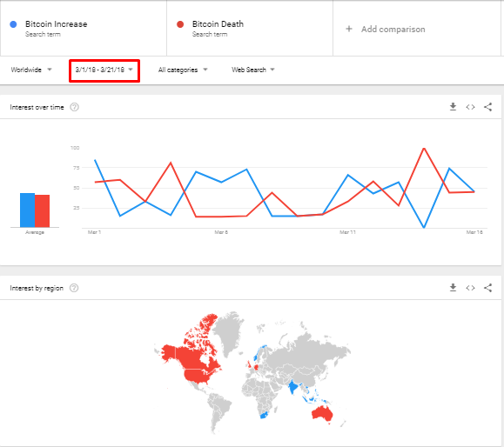Download Interest over time data
Screen dimensions: 504x447
point(453,107)
